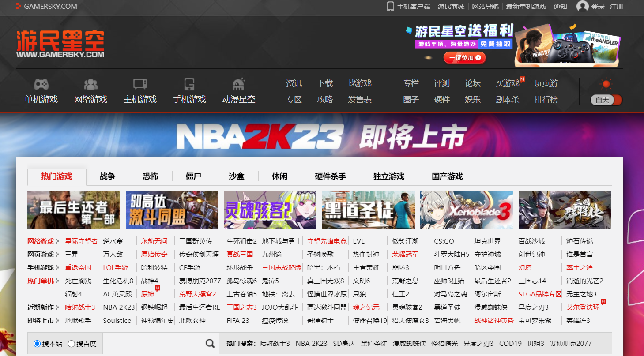Switch to the 热门游戏 tab

[57, 176]
